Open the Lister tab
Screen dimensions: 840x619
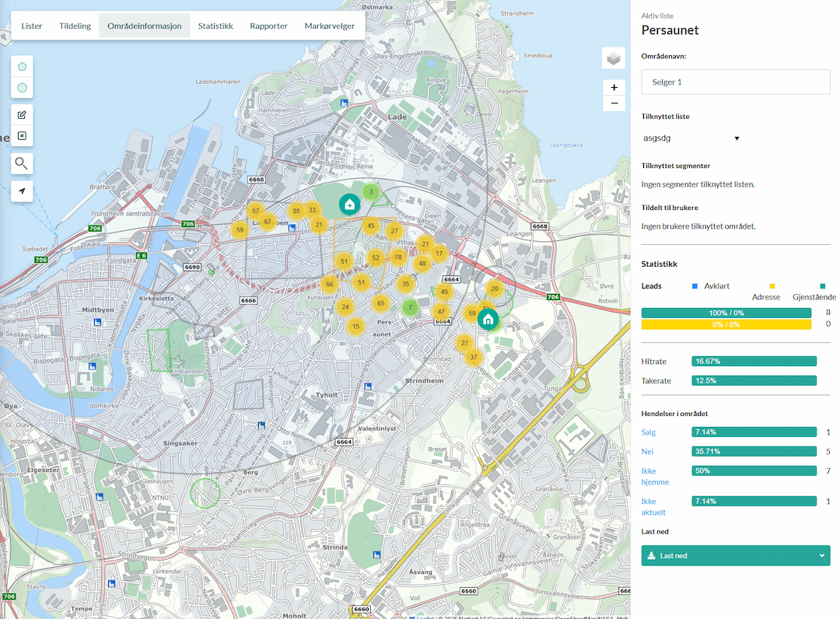(32, 26)
